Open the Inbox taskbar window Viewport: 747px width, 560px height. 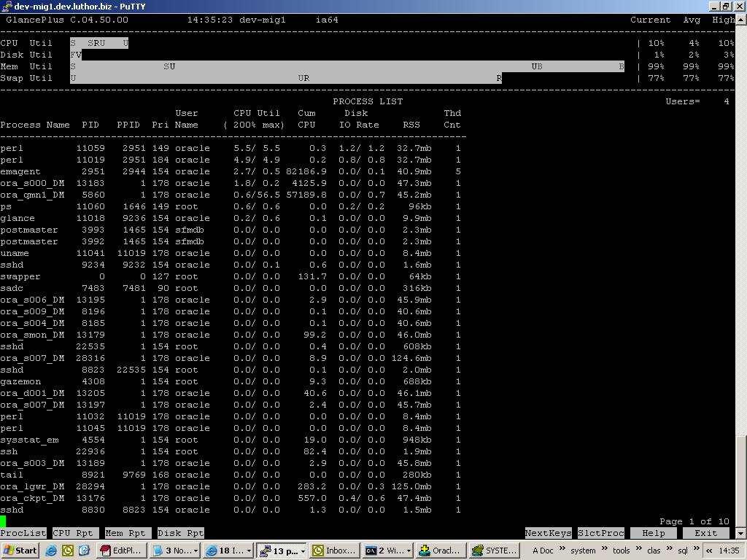tap(334, 551)
